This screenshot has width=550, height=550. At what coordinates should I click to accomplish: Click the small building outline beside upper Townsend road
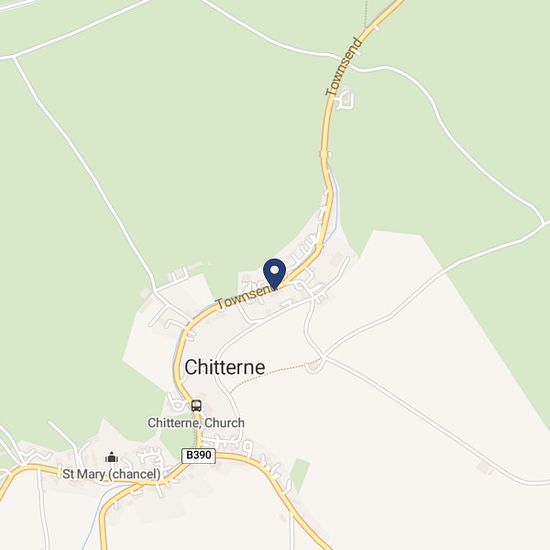click(346, 100)
